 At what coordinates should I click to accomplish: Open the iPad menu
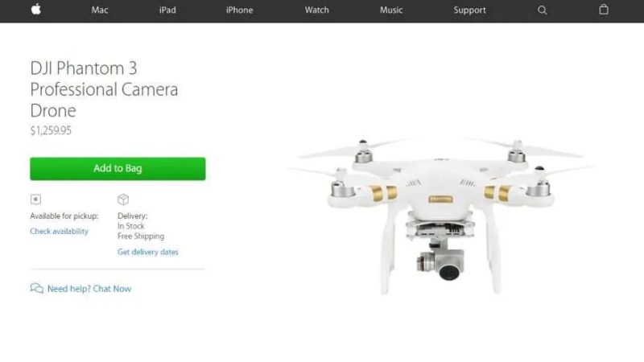coord(167,10)
